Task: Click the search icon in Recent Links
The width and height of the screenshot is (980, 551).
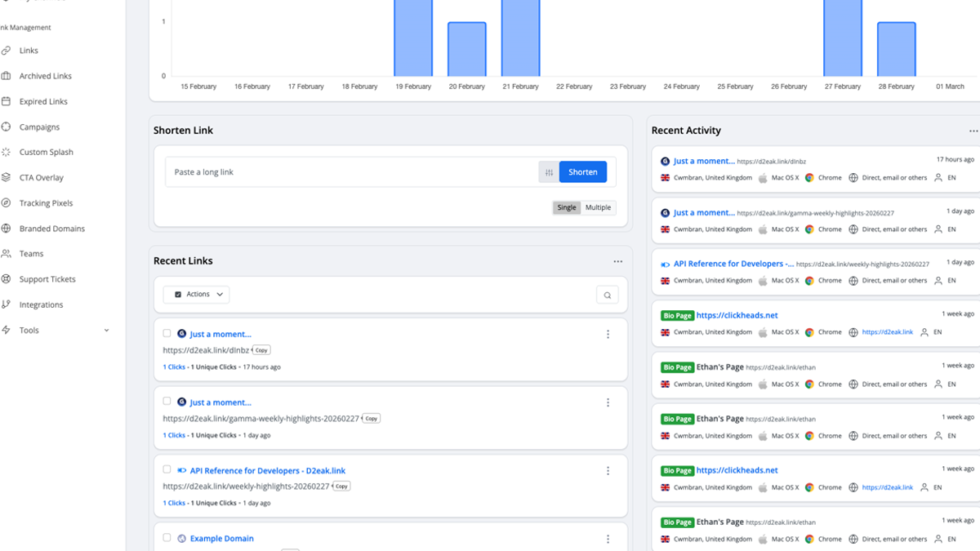Action: [x=607, y=295]
